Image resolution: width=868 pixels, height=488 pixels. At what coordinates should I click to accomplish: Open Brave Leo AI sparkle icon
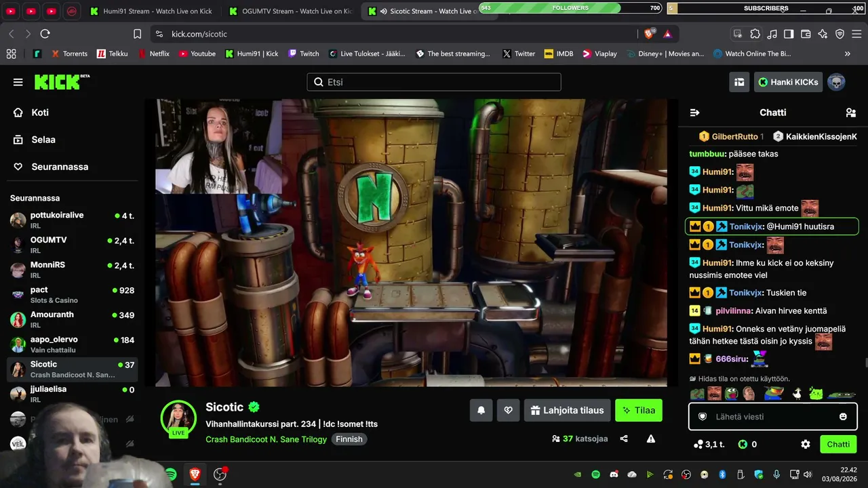tap(823, 34)
